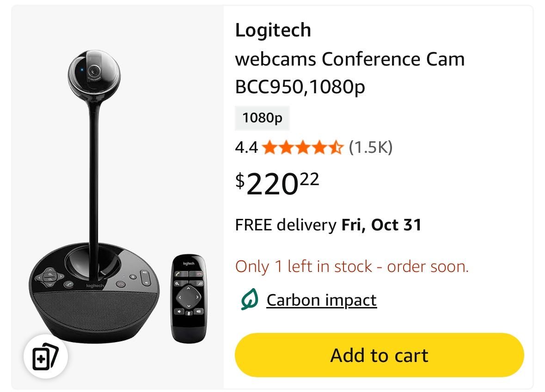The image size is (545, 392).
Task: Click the 4.4 rating number
Action: tap(246, 147)
